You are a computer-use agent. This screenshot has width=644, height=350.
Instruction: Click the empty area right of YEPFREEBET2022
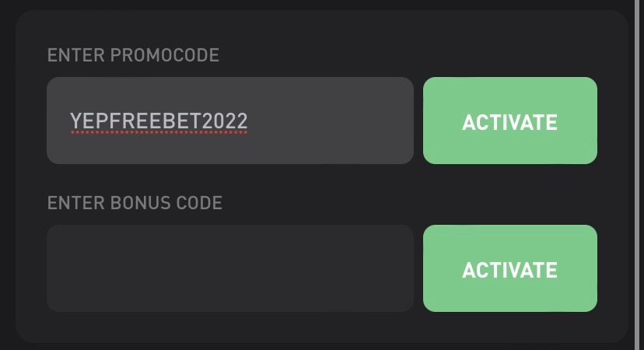coord(334,121)
